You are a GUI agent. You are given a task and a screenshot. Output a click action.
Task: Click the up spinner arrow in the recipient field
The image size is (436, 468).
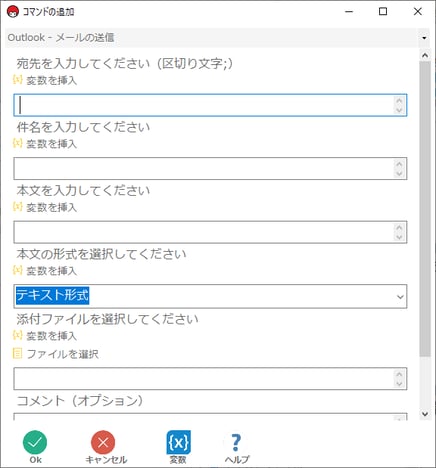(399, 100)
